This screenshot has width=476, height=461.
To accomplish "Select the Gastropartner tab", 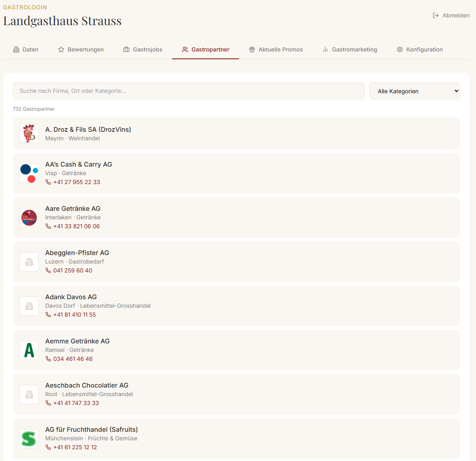I will [205, 49].
